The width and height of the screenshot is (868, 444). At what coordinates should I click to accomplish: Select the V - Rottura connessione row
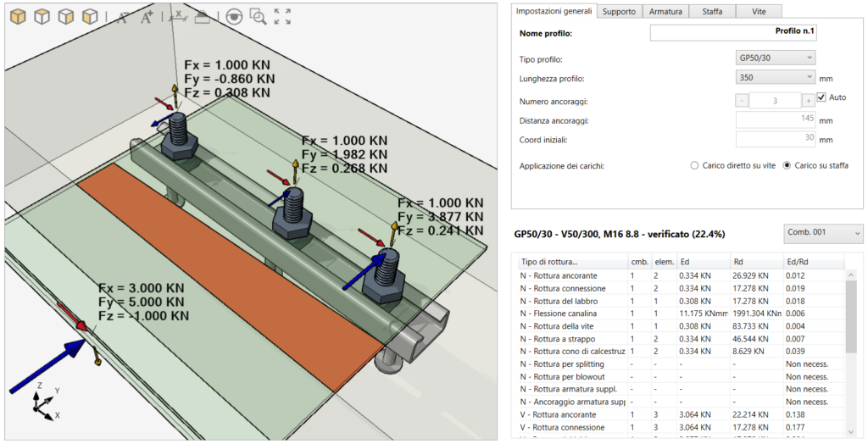681,427
